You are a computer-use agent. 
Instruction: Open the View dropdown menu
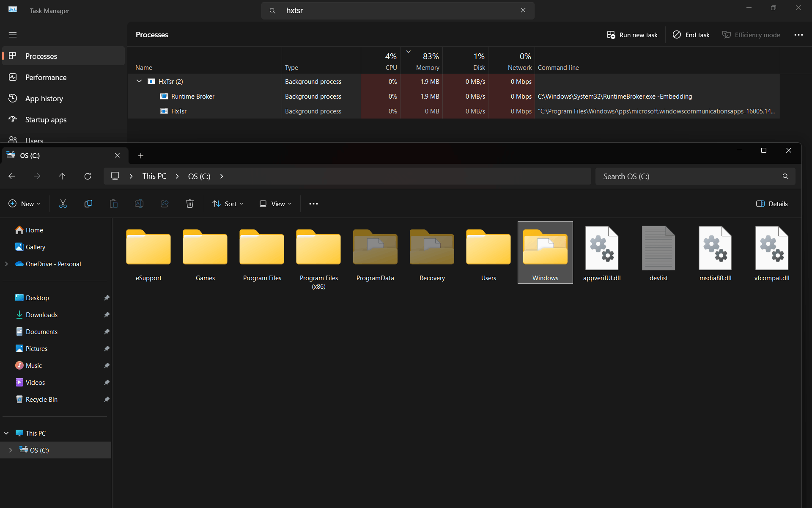(x=275, y=204)
